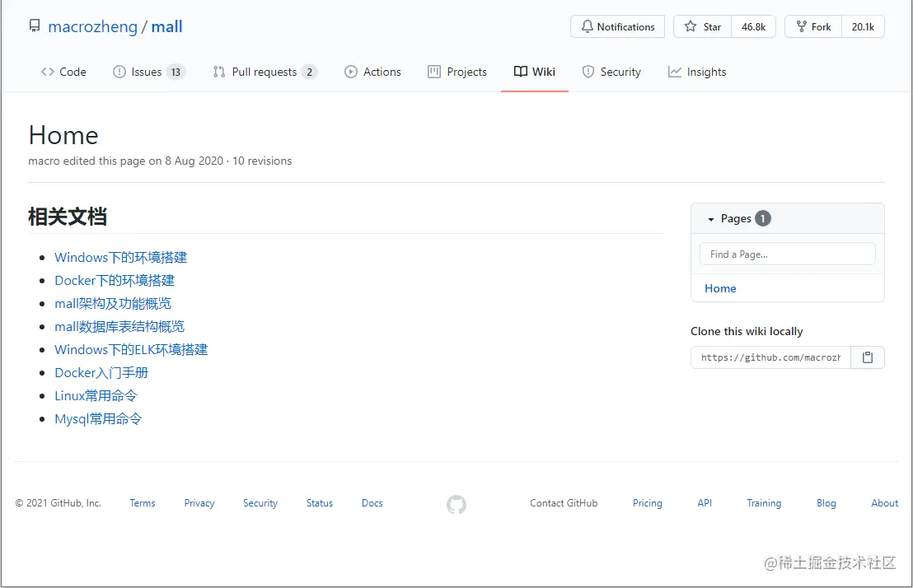Viewport: 913px width, 588px height.
Task: Open the Home page in Pages sidebar
Action: (x=720, y=288)
